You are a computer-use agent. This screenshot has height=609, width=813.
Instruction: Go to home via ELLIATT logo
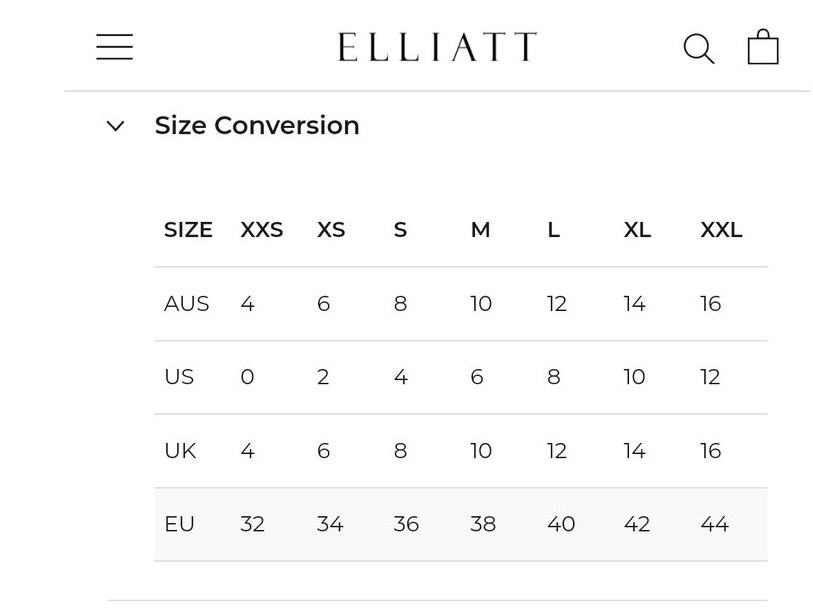coord(437,47)
